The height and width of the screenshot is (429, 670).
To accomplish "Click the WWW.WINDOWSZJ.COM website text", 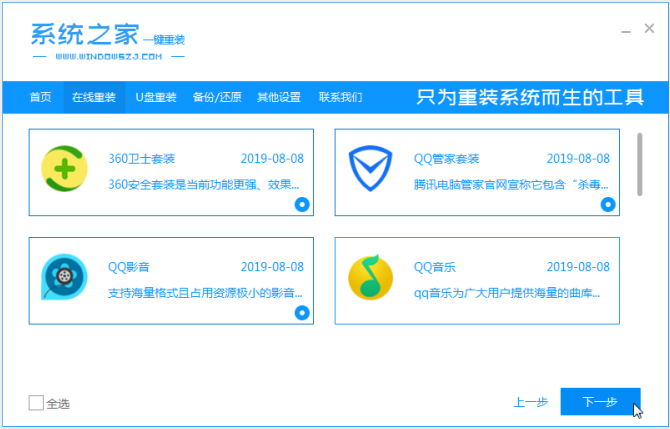I will click(109, 56).
